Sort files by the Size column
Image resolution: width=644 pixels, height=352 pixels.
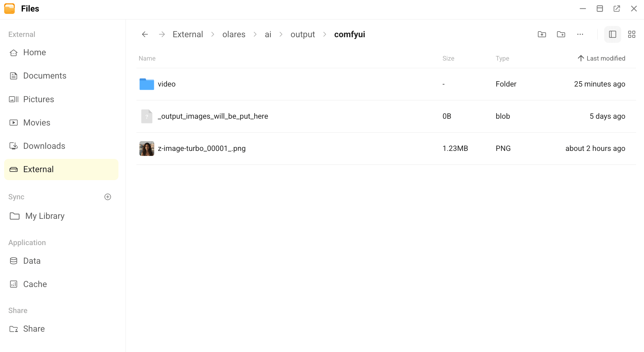pyautogui.click(x=448, y=58)
